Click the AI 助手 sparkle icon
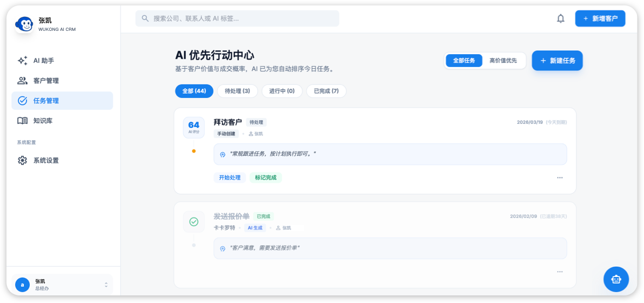This screenshot has height=303, width=644. tap(22, 61)
